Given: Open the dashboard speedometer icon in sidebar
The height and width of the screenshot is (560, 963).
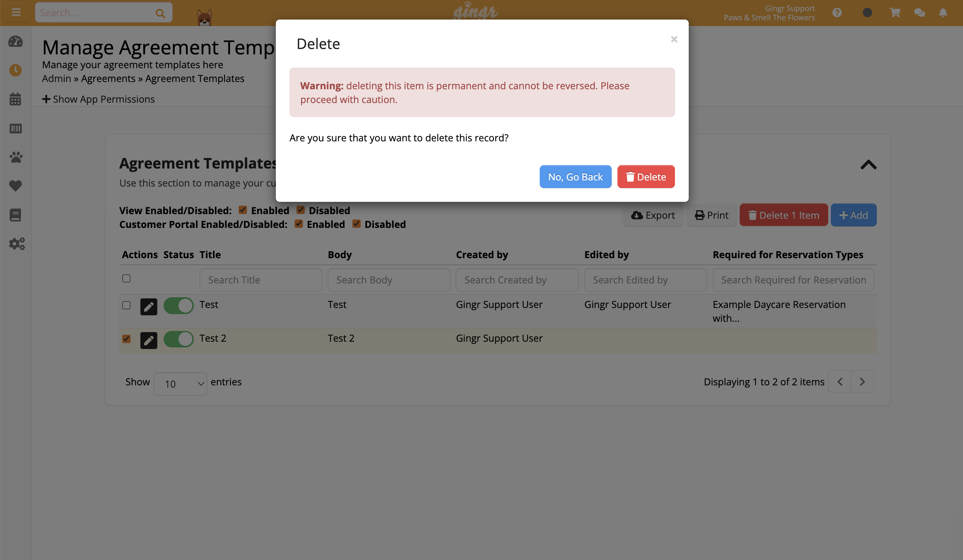Looking at the screenshot, I should pyautogui.click(x=15, y=42).
